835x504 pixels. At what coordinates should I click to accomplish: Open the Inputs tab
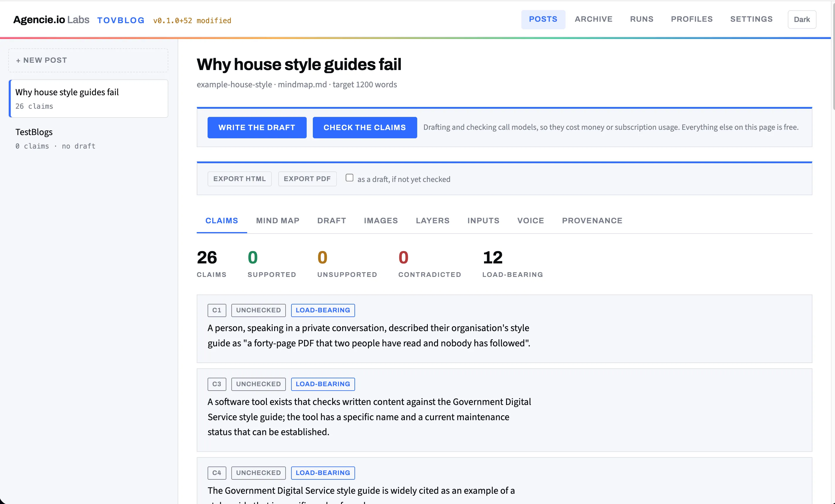(483, 221)
